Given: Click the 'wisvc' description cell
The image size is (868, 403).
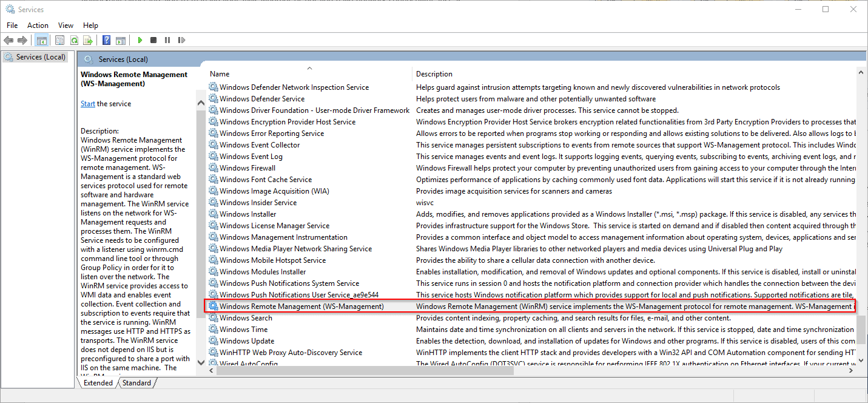Looking at the screenshot, I should click(425, 203).
